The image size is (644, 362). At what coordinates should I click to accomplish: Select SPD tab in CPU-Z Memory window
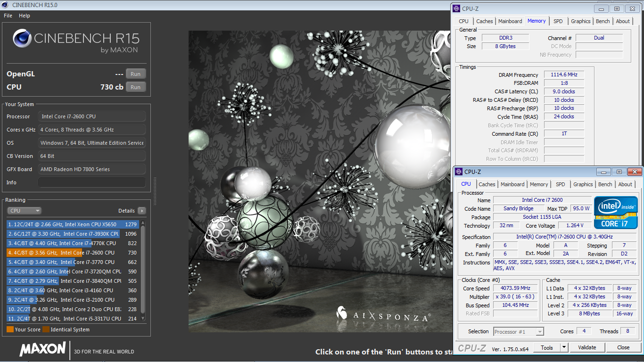pyautogui.click(x=558, y=21)
